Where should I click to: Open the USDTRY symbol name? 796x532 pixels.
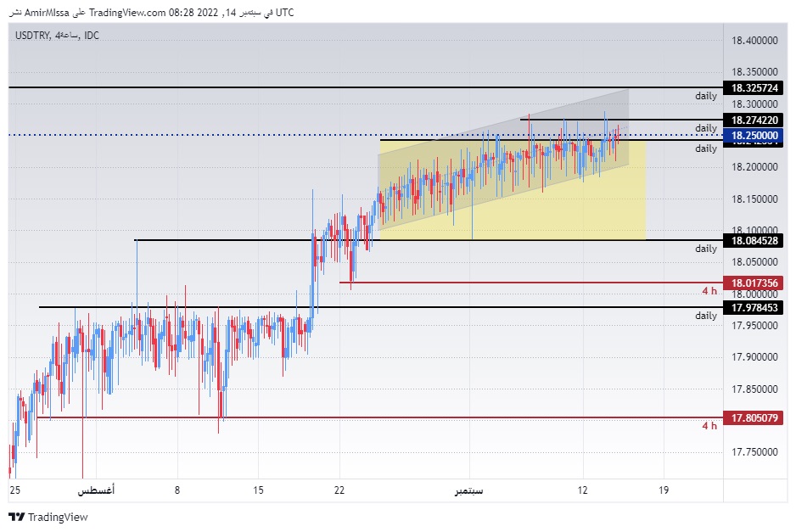[31, 36]
